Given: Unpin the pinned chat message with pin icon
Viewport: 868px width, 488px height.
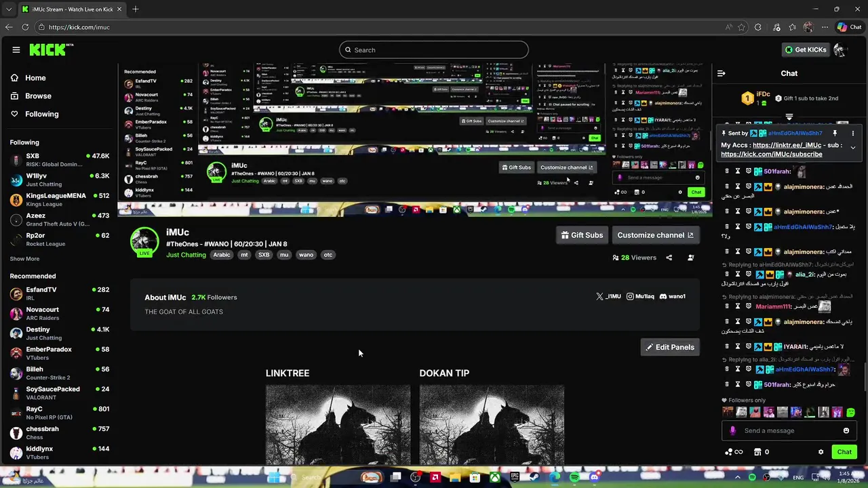Looking at the screenshot, I should click(x=835, y=134).
